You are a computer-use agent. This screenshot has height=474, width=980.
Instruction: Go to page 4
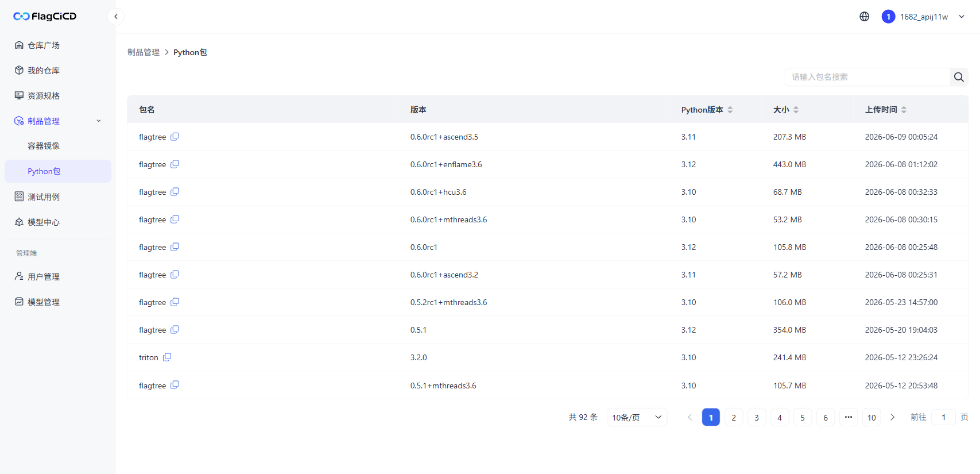780,417
